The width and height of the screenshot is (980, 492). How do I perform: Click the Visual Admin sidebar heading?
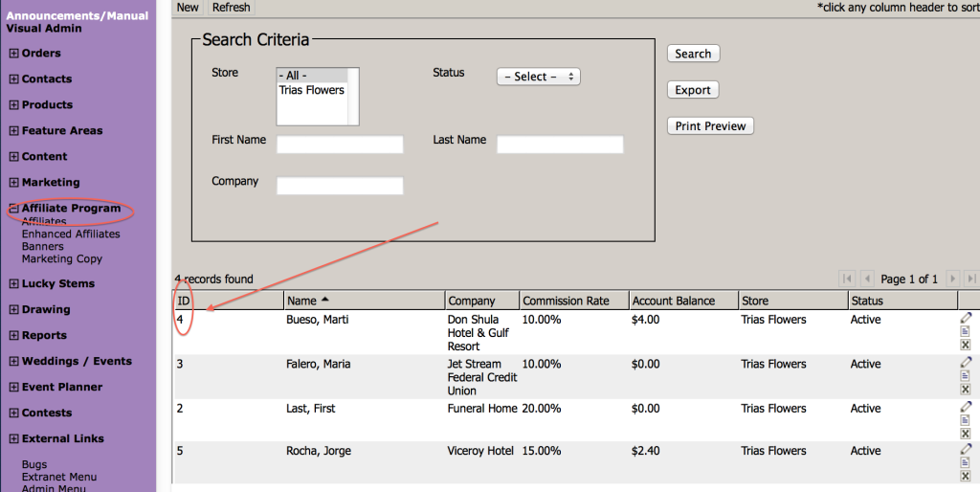tap(44, 28)
